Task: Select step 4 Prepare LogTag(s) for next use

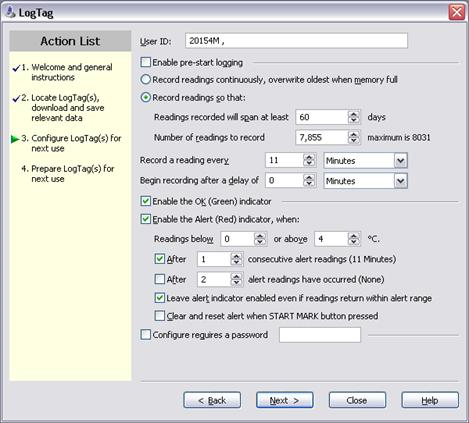Action: [x=68, y=173]
